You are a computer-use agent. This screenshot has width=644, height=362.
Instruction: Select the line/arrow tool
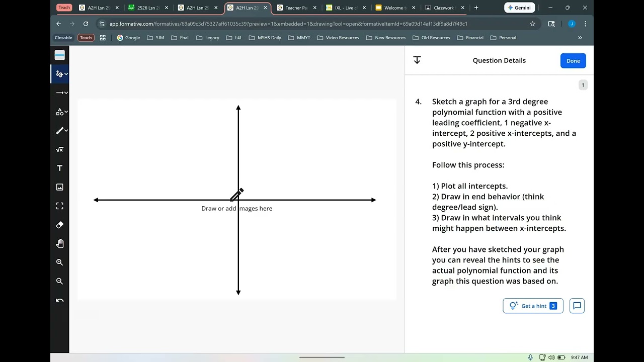(x=59, y=93)
